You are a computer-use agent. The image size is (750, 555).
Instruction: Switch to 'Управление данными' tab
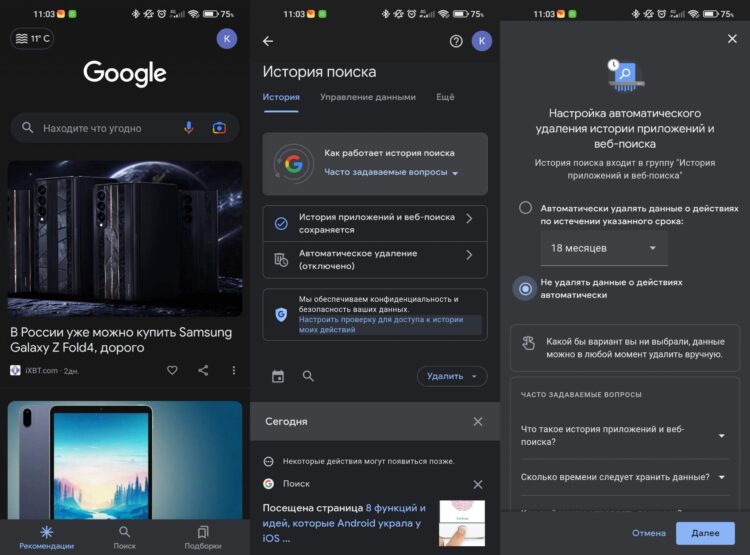pos(367,97)
